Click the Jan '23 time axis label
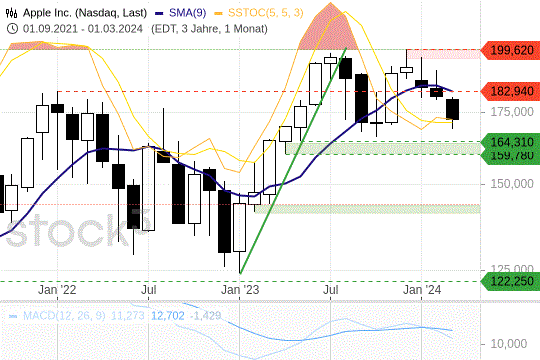Image resolution: width=540 pixels, height=360 pixels. point(240,290)
